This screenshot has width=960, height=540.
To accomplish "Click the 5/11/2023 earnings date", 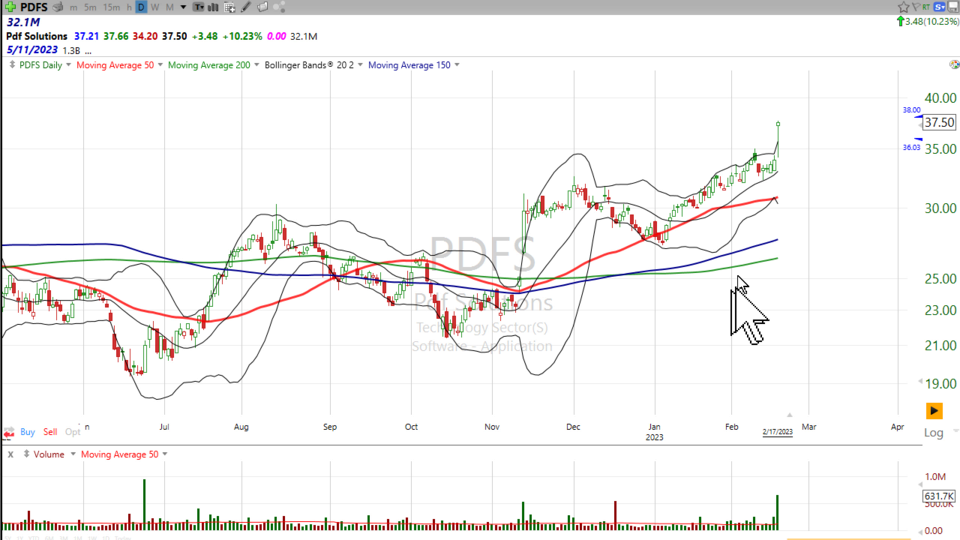I will 32,50.
